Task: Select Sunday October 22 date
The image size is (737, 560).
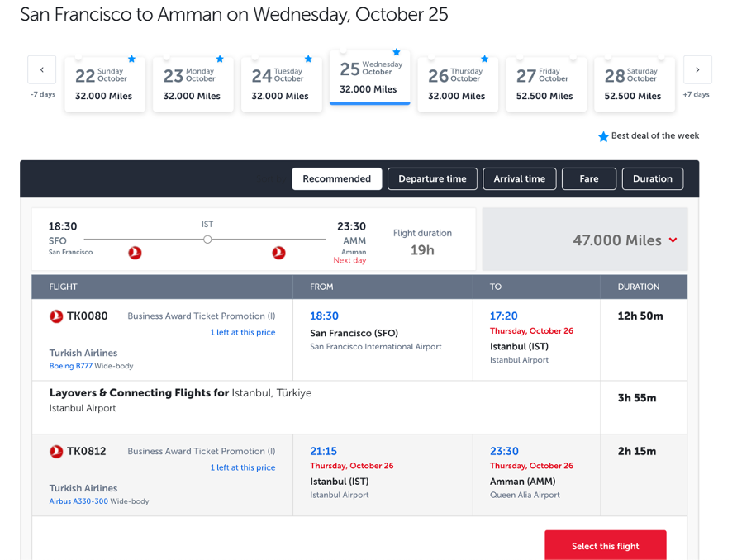Action: click(x=105, y=84)
